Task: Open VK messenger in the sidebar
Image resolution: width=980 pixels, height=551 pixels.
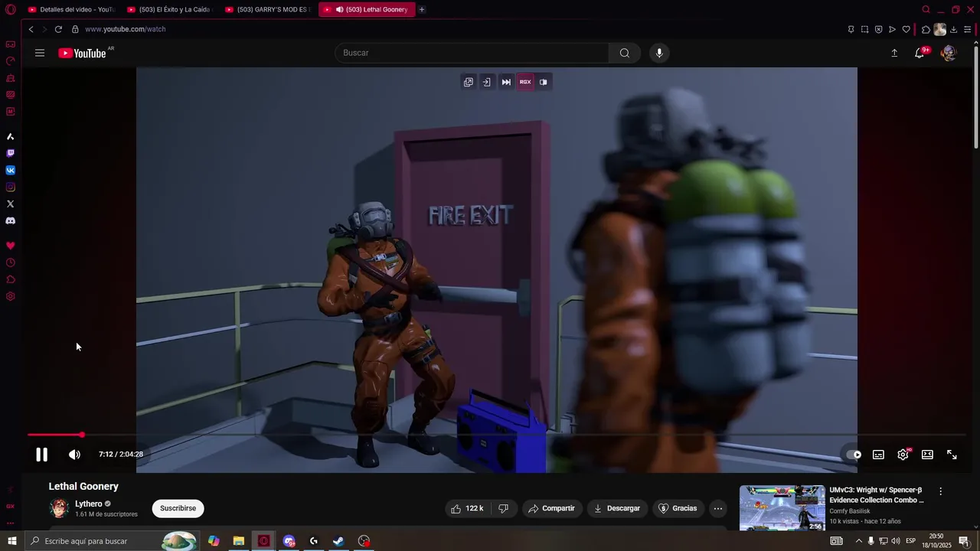Action: [x=11, y=170]
